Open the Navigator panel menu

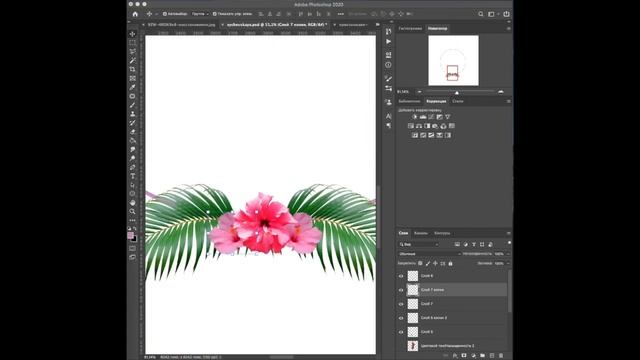[x=509, y=29]
